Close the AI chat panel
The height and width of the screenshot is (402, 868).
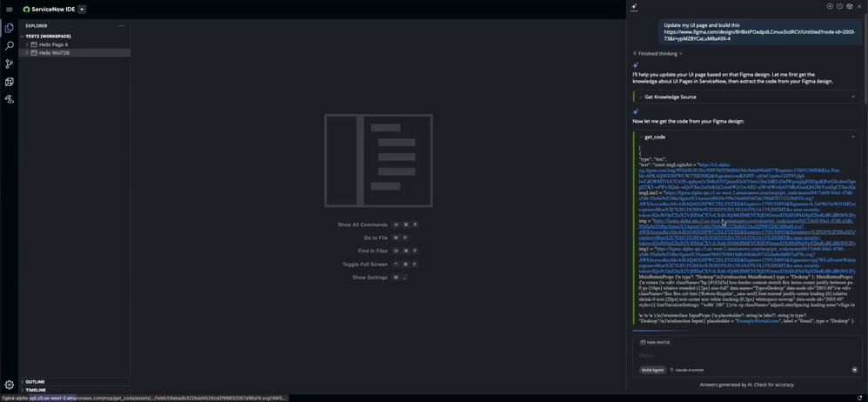click(x=859, y=7)
